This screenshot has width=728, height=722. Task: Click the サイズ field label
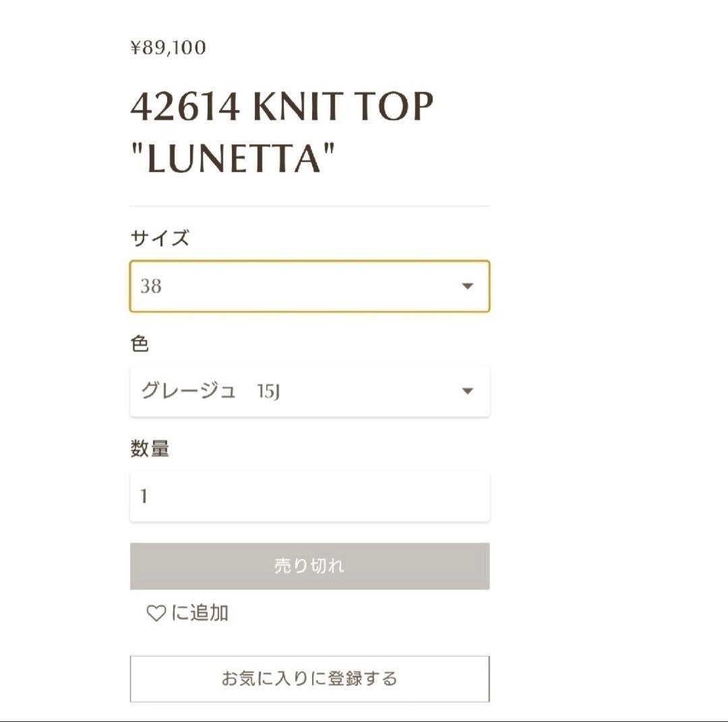pos(160,238)
